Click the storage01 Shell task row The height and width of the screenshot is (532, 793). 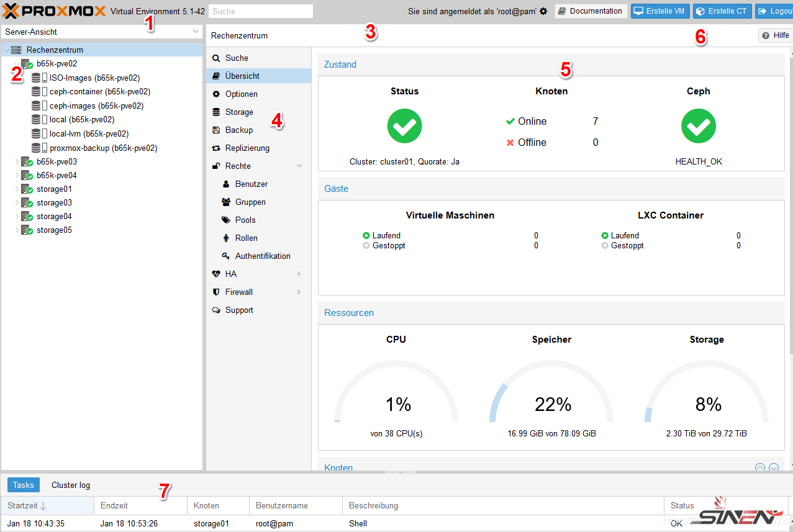(x=395, y=523)
